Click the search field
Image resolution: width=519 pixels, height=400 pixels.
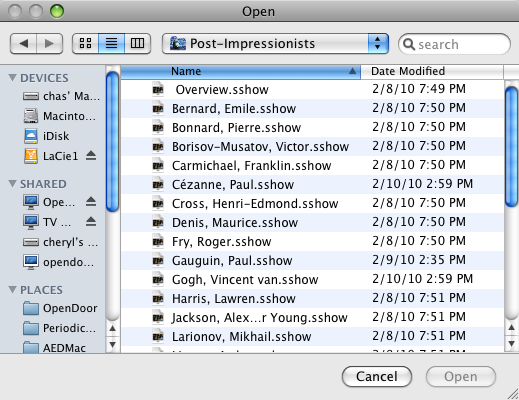(x=454, y=44)
